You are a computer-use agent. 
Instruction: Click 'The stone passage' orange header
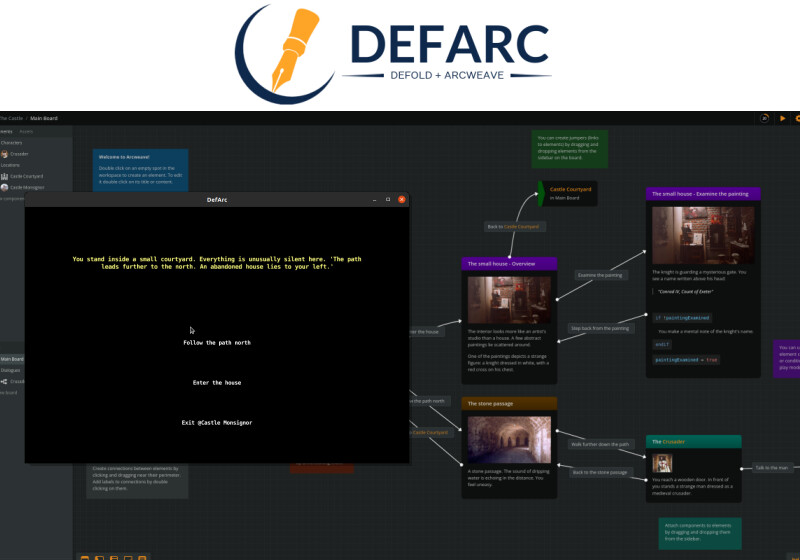click(x=509, y=403)
